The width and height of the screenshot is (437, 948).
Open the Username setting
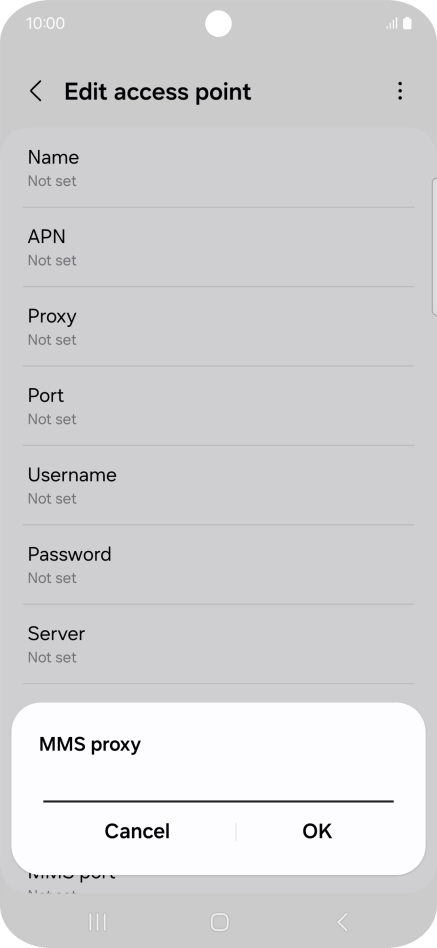tap(218, 485)
